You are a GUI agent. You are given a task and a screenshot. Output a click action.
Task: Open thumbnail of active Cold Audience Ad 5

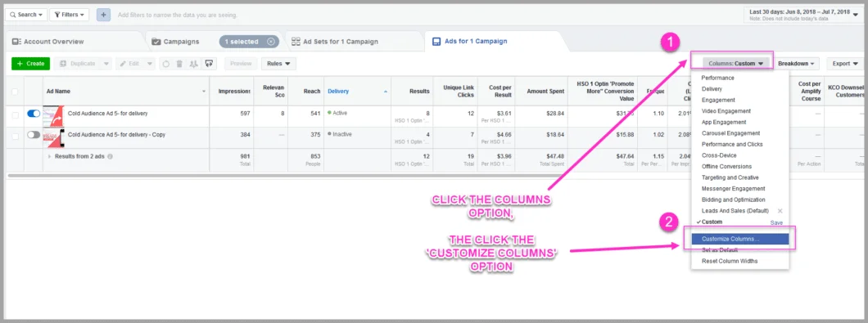coord(54,117)
